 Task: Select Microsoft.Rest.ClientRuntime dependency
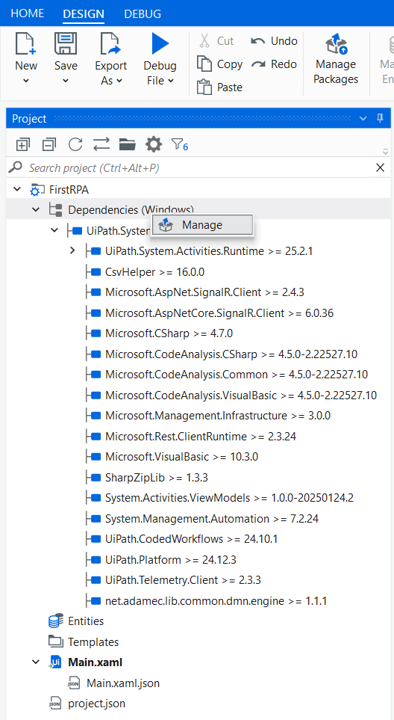click(x=200, y=436)
